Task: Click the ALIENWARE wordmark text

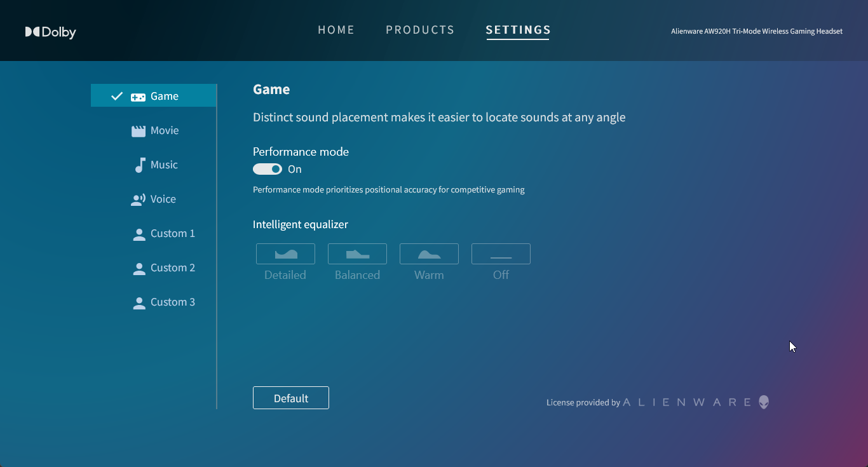Action: 688,402
